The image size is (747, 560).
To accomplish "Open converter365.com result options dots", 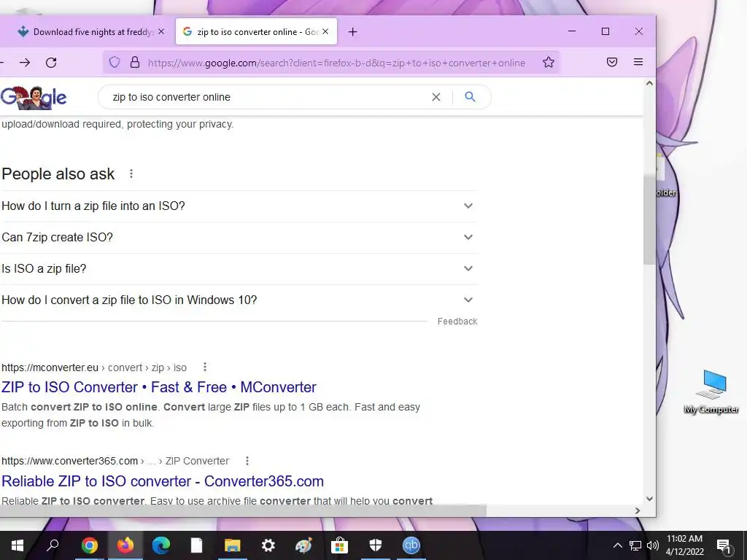I will point(247,461).
